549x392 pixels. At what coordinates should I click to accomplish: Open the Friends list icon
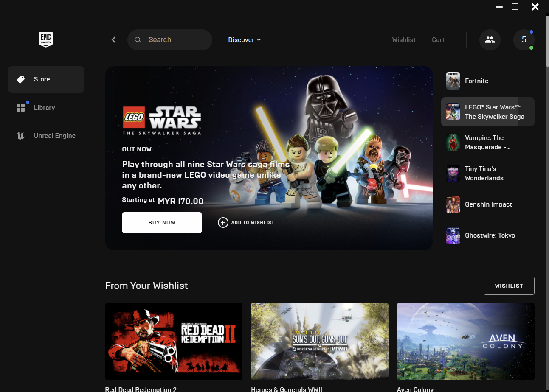(490, 40)
